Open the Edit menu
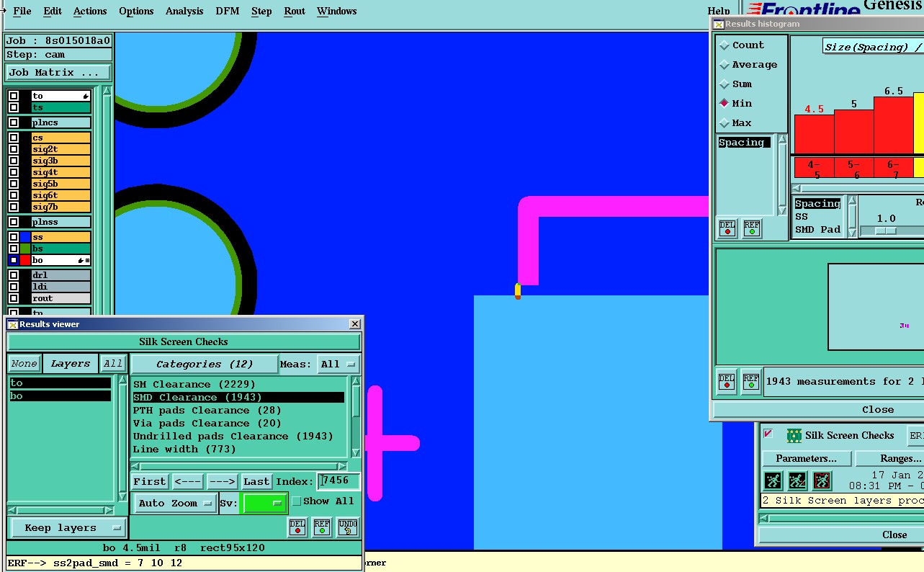The height and width of the screenshot is (572, 924). pos(52,11)
